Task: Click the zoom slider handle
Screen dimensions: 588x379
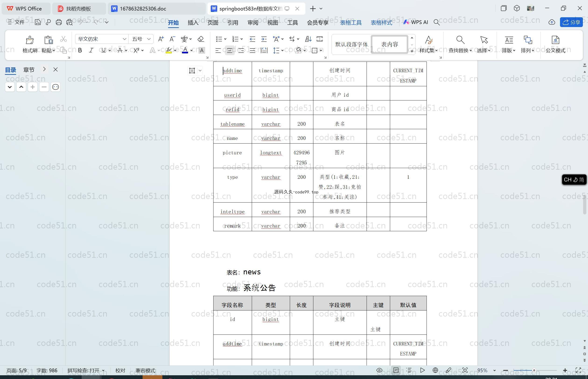Action: pyautogui.click(x=534, y=370)
